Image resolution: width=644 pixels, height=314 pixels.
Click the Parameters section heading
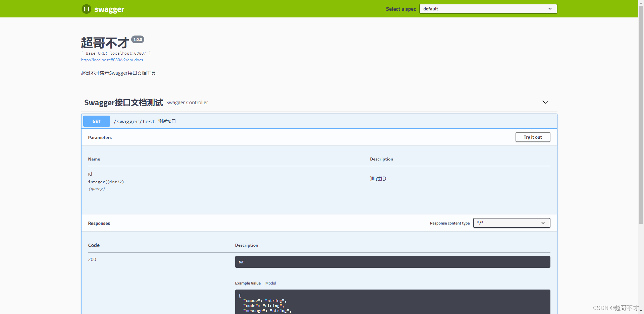pos(100,138)
